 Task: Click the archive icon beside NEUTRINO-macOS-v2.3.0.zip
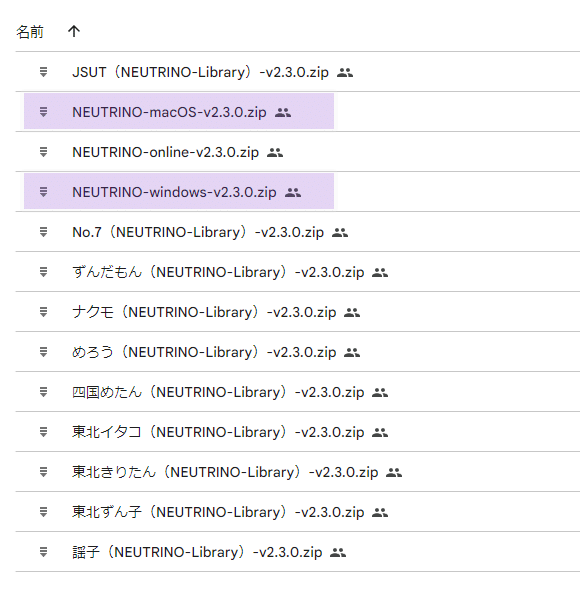tap(43, 112)
